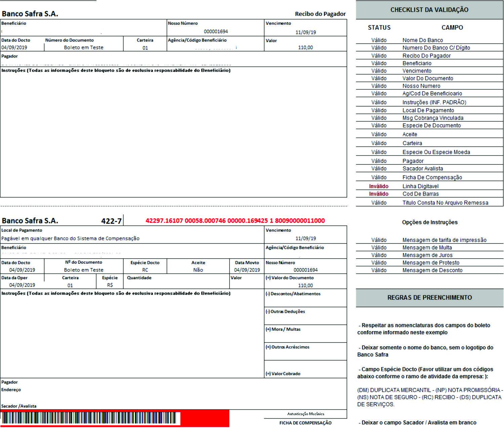Screen dimensions: 504x428
Task: Select 'Ag/Cod De Beneficioario' checklist entry
Action: (432, 93)
